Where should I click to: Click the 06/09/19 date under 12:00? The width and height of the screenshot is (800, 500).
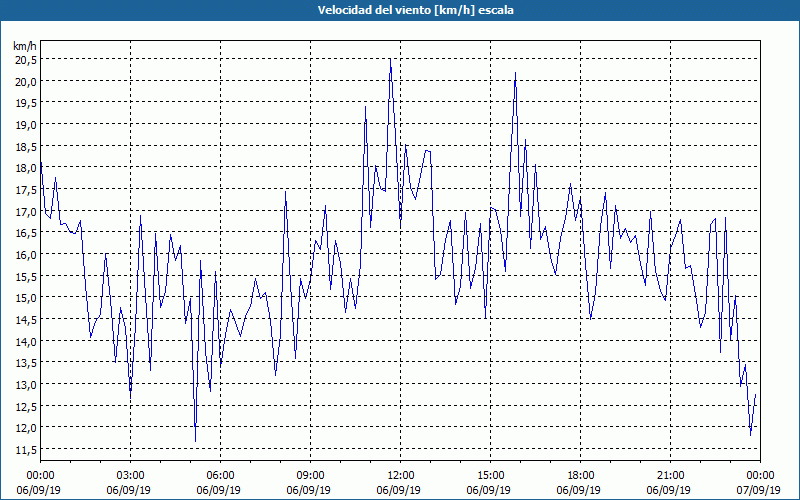point(399,490)
